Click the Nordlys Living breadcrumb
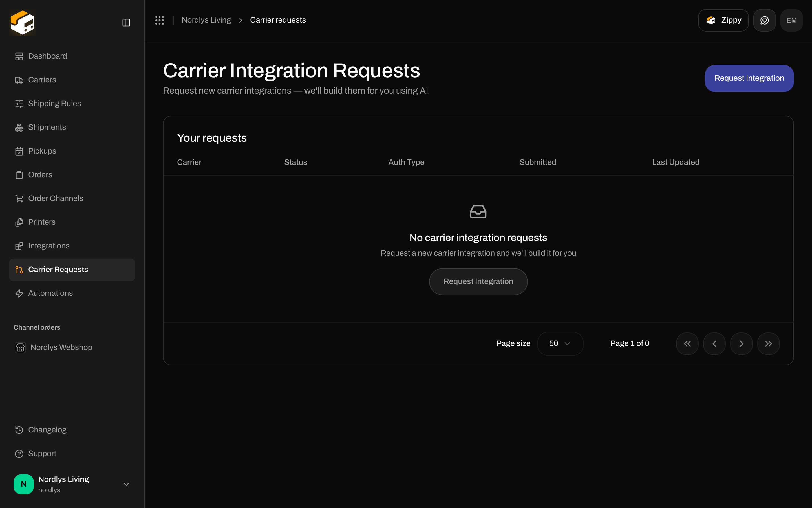 pos(206,20)
